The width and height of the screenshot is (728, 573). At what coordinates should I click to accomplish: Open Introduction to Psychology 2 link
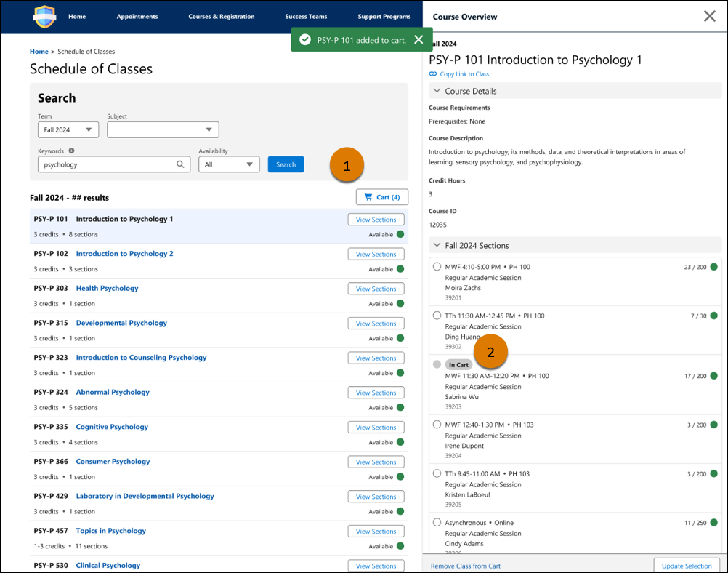tap(124, 253)
